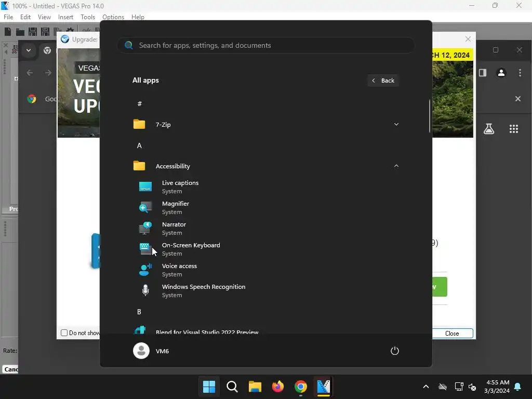The width and height of the screenshot is (532, 399).
Task: Click Chrome's forward navigation arrow
Action: coord(48,73)
